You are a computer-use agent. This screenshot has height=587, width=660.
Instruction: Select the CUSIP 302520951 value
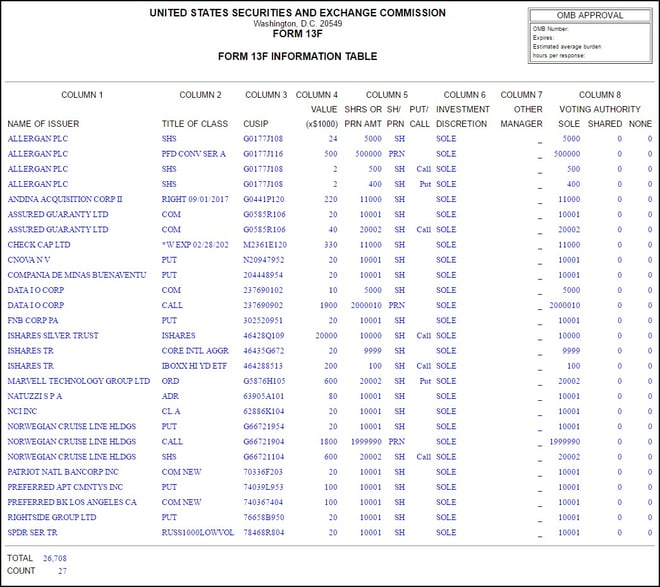pyautogui.click(x=263, y=320)
